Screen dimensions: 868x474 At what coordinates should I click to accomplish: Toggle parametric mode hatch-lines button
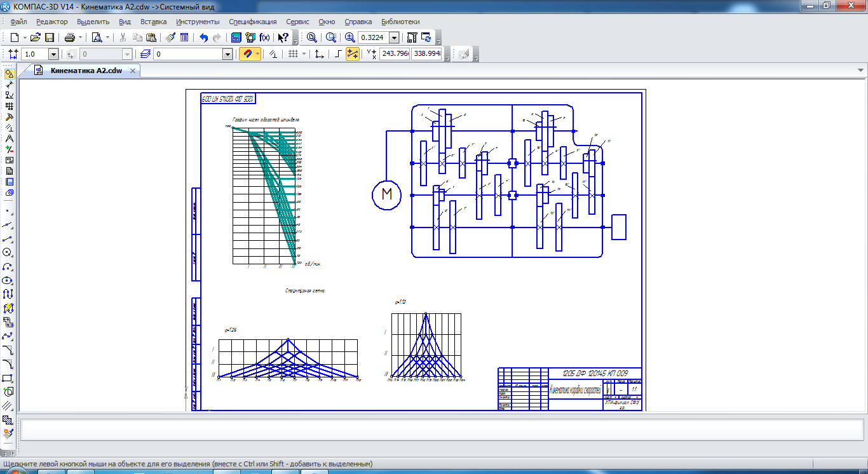(273, 55)
